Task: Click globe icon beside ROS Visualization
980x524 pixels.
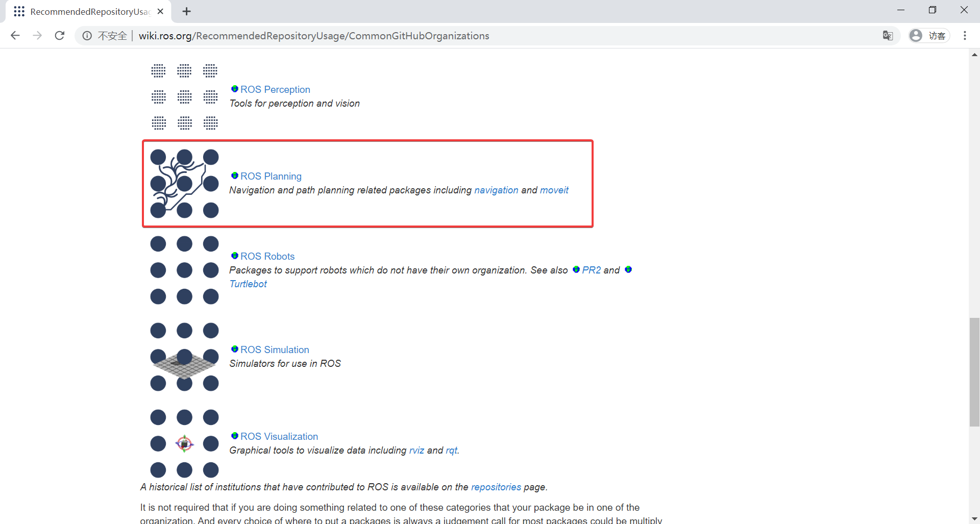Action: click(x=235, y=436)
